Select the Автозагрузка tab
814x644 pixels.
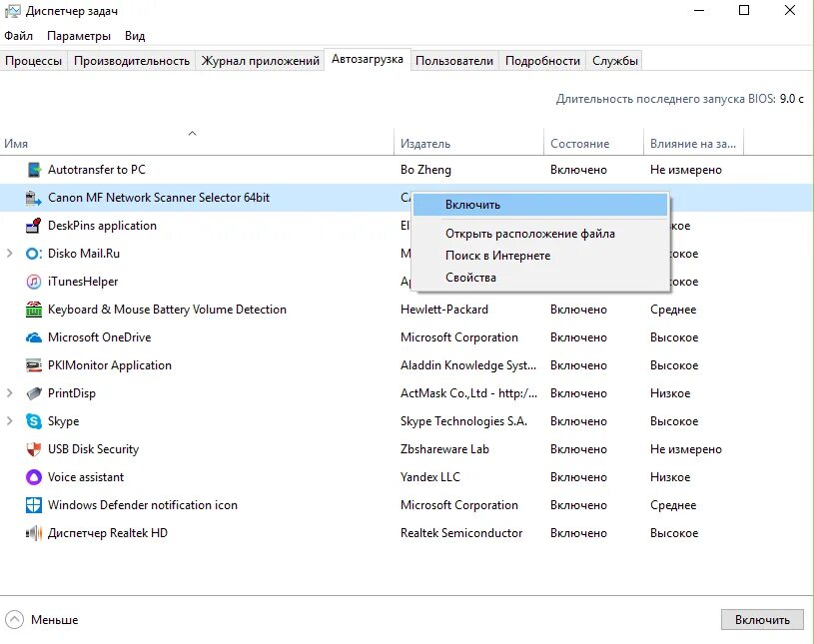click(368, 59)
